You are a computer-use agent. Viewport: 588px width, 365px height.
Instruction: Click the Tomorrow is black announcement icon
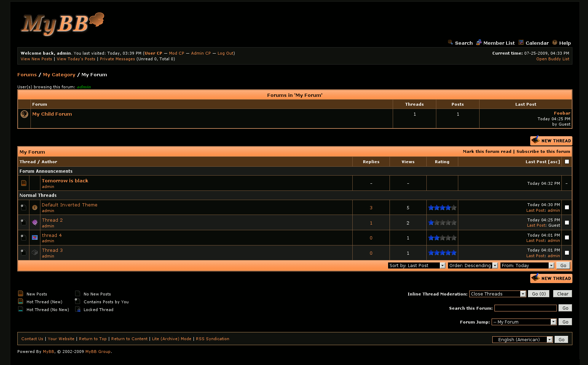[24, 183]
